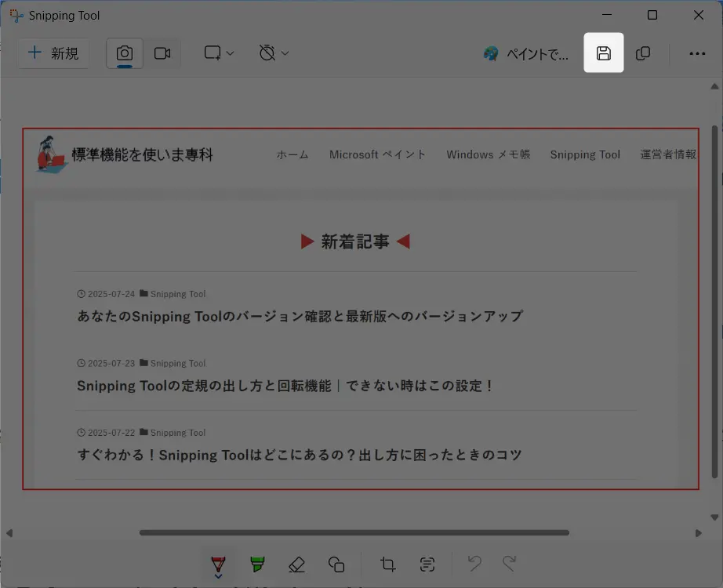Open the article about 定規 and rotation
The image size is (723, 588).
click(x=285, y=386)
